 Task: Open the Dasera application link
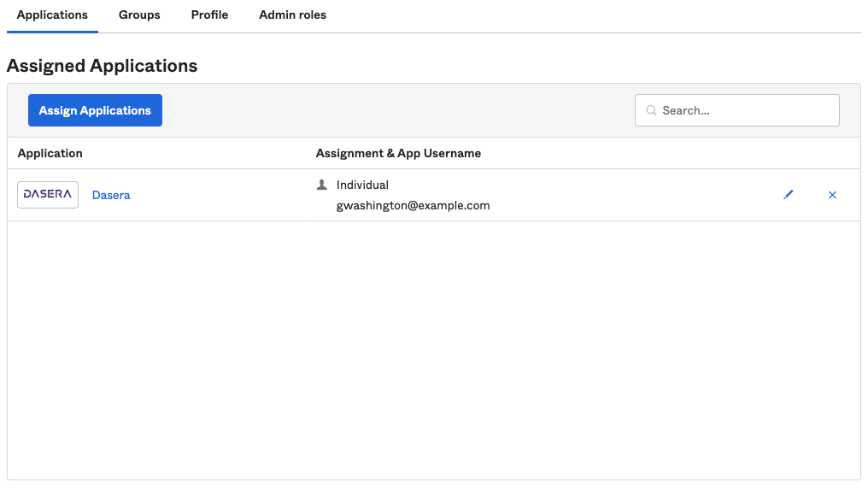111,195
